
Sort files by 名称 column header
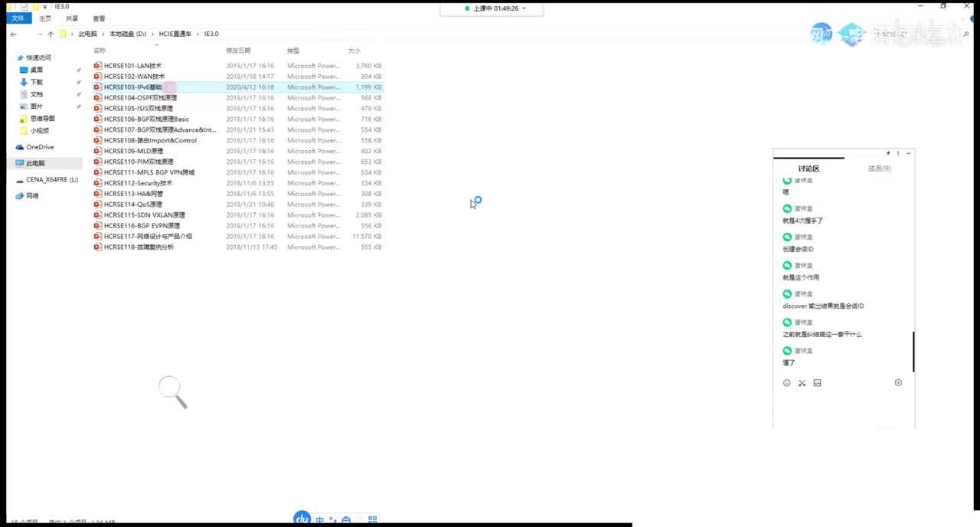100,51
